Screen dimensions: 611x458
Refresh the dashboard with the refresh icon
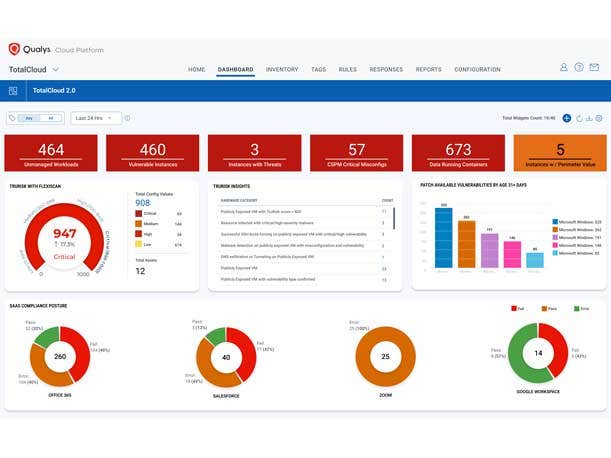[579, 118]
